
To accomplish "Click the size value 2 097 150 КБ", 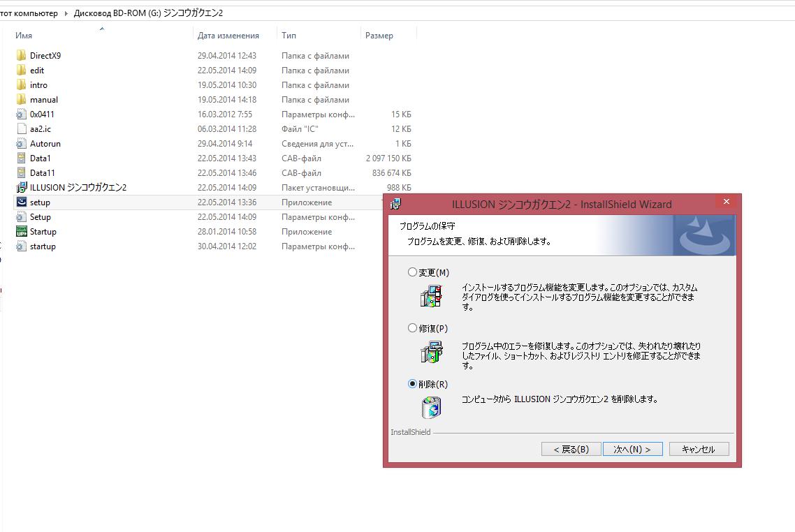I will (x=388, y=158).
